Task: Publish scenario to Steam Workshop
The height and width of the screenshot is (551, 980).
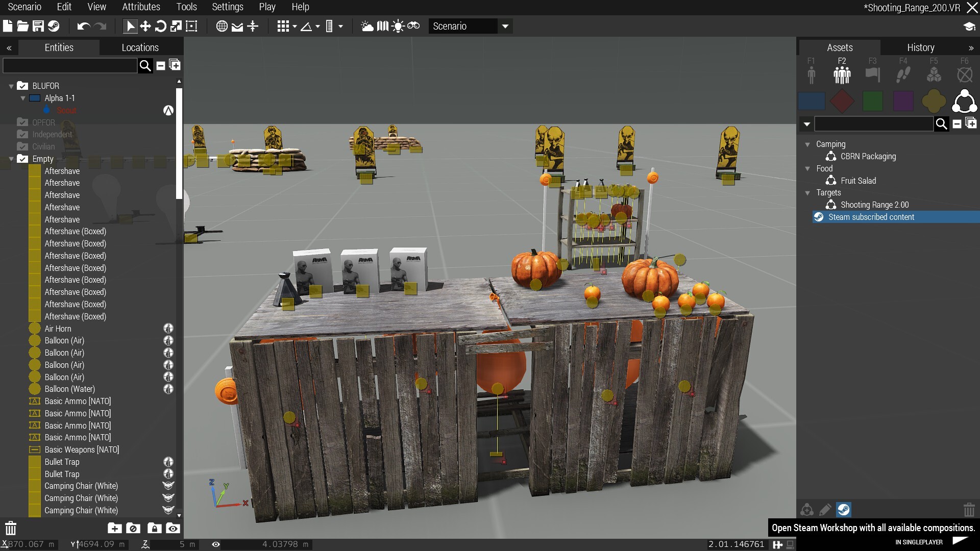Action: tap(54, 26)
